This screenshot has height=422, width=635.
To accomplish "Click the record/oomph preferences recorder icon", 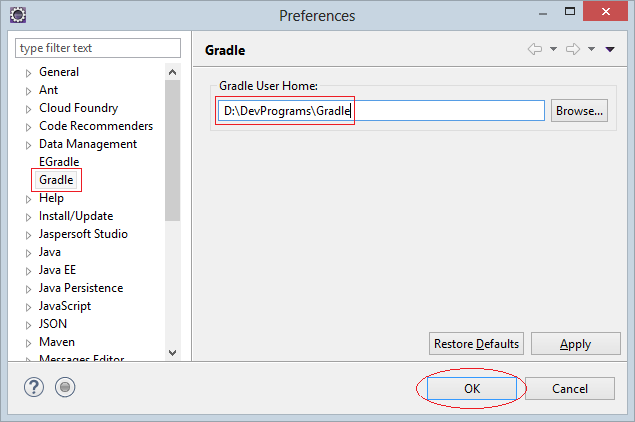I will click(65, 387).
